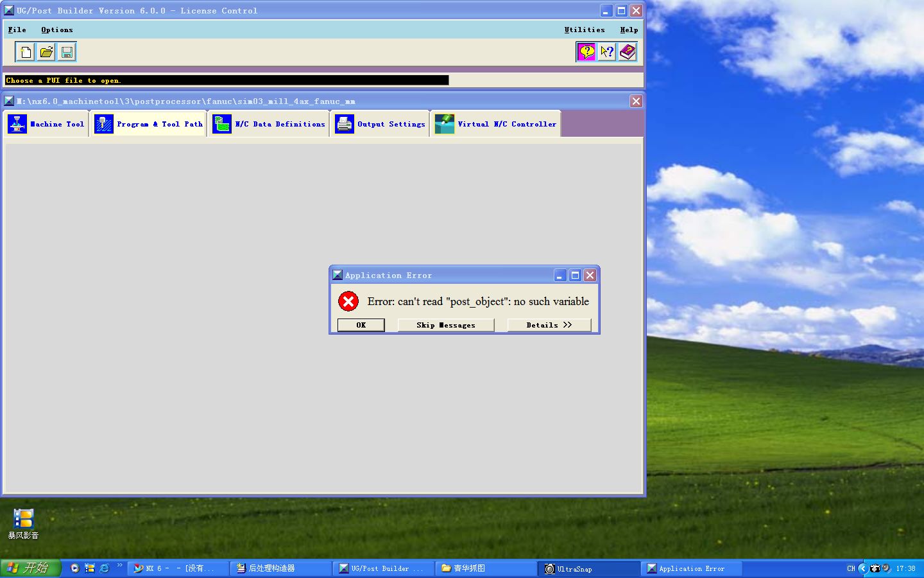Click the 17:38 system clock
Screen dimensions: 924x578
point(906,568)
